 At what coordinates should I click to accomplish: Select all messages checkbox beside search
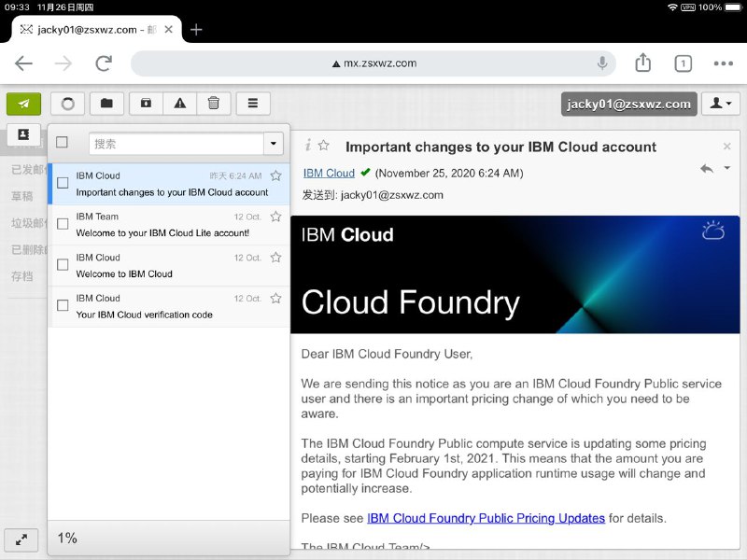coord(62,142)
